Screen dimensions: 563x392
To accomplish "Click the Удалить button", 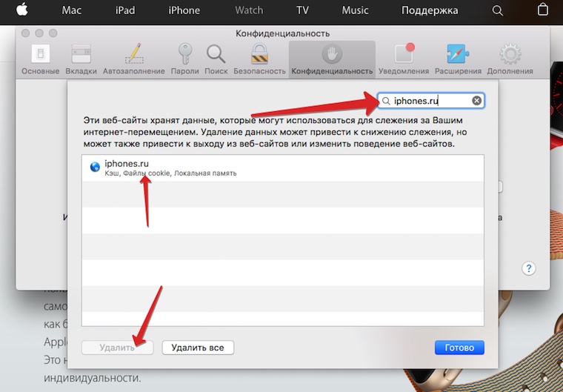I will (x=117, y=348).
